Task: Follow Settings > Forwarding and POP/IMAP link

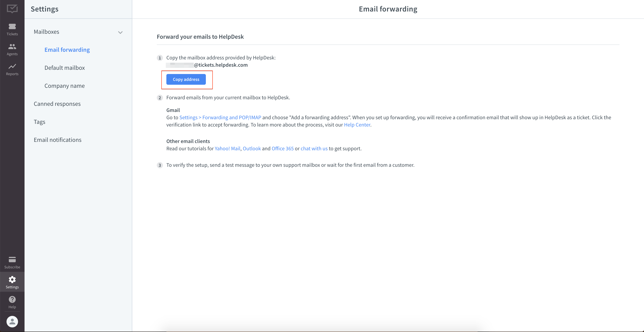Action: click(220, 118)
